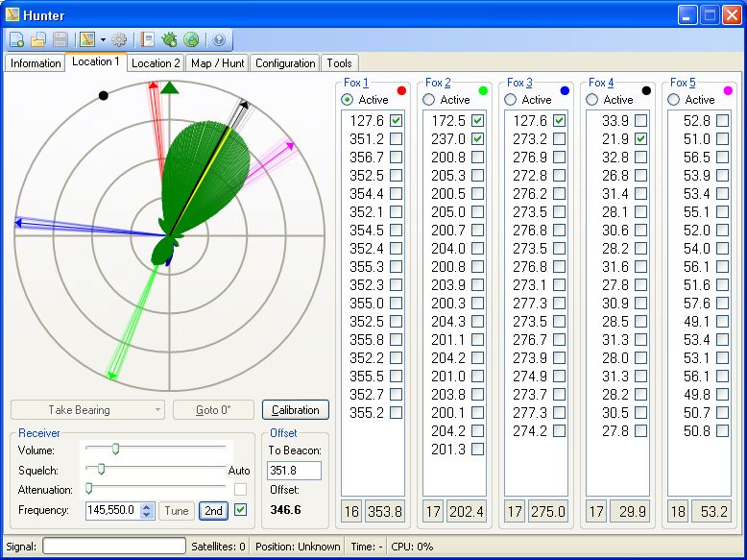This screenshot has height=560, width=747.
Task: Click the Save disk toolbar icon
Action: (x=60, y=39)
